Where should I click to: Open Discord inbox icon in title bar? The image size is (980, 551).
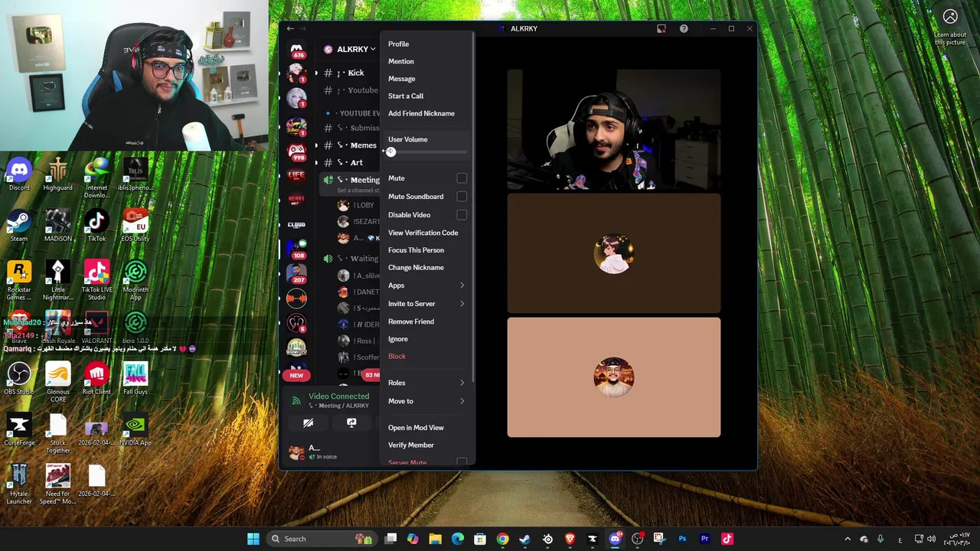coord(661,28)
